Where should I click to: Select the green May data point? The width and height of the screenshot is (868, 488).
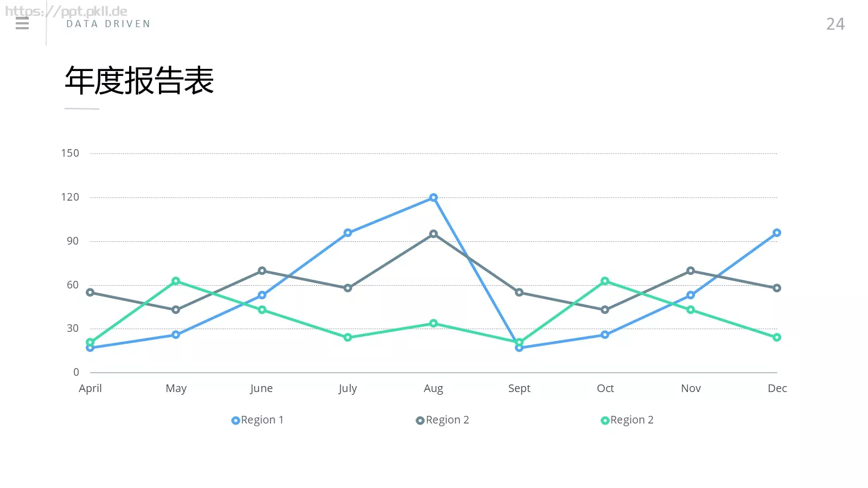pyautogui.click(x=176, y=281)
